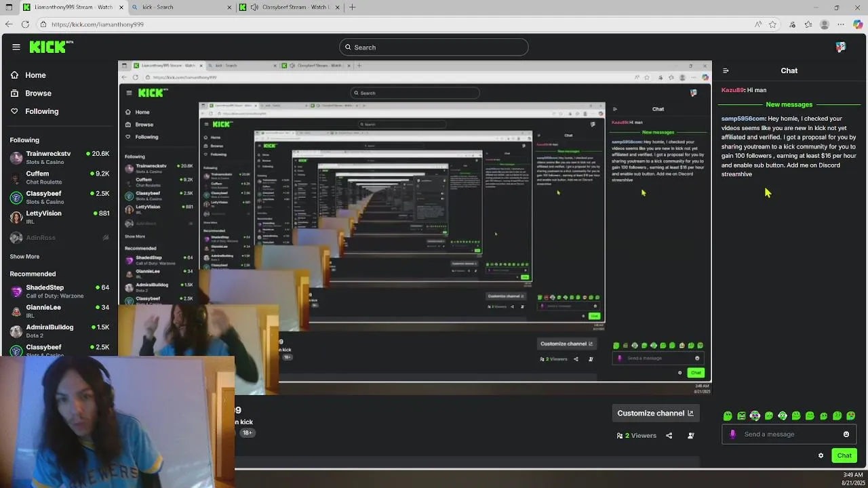
Task: Add page to favorites with the star icon
Action: coord(772,24)
